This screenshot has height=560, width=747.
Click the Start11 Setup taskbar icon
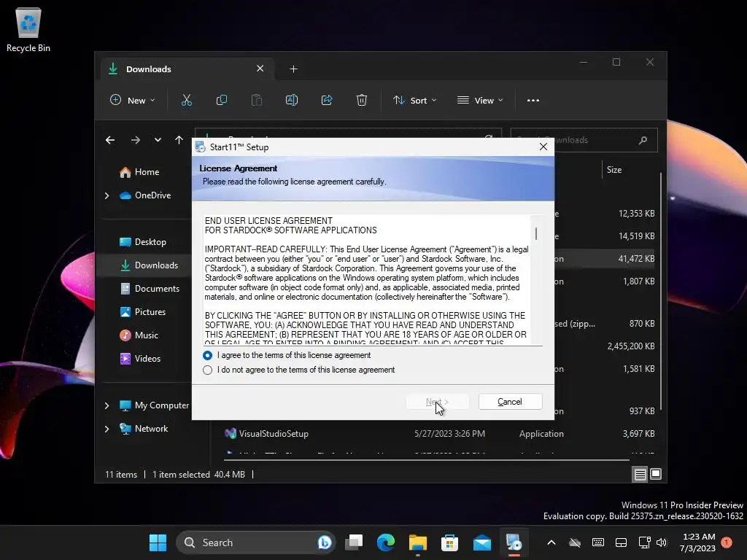514,542
